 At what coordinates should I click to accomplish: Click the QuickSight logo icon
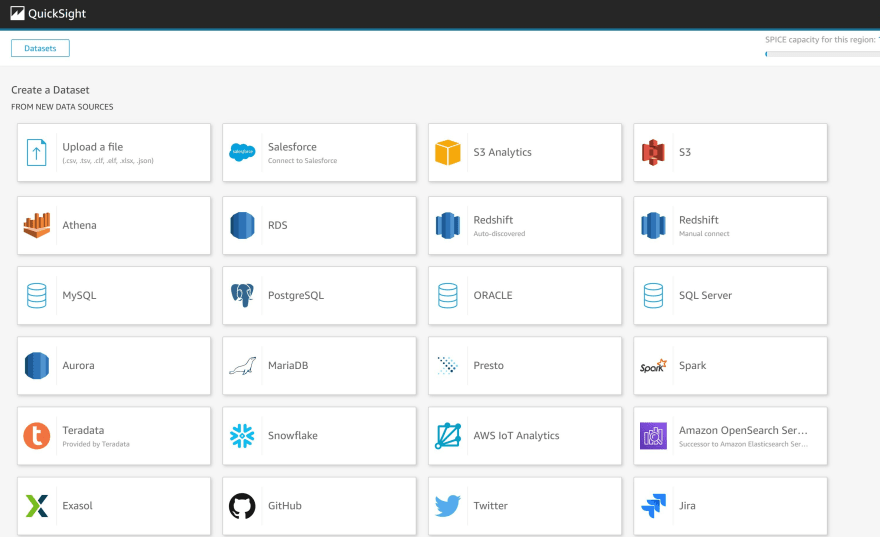[17, 13]
